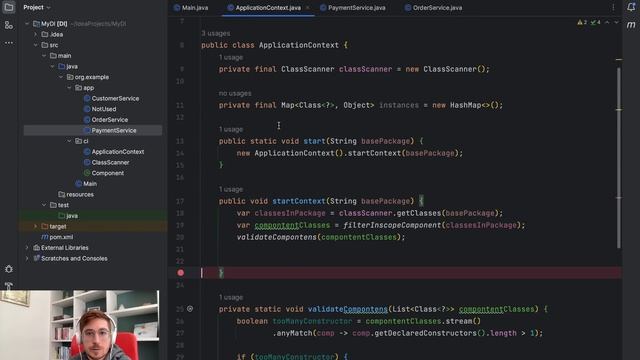
Task: Click '1 usage' hint above start method
Action: click(231, 129)
